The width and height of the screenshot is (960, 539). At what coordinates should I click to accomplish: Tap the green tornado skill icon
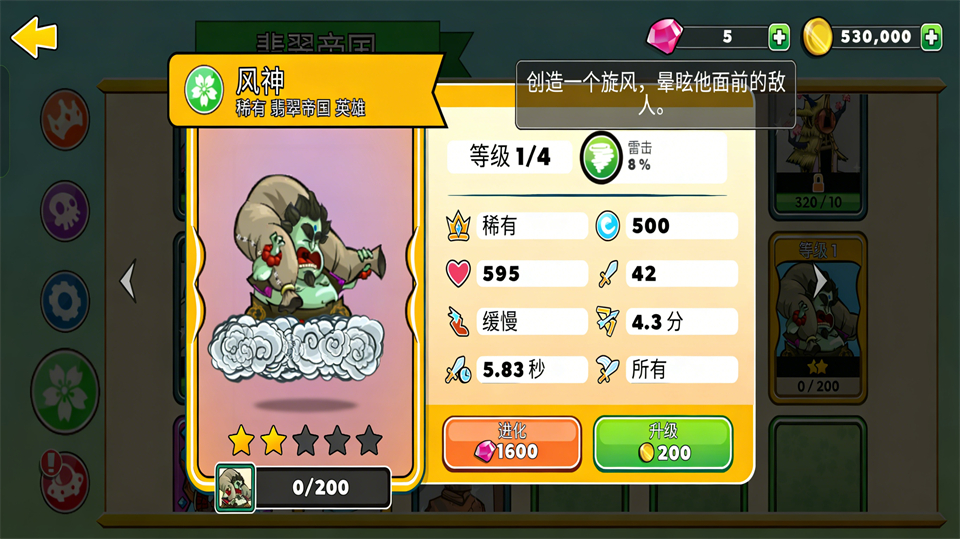pyautogui.click(x=601, y=157)
